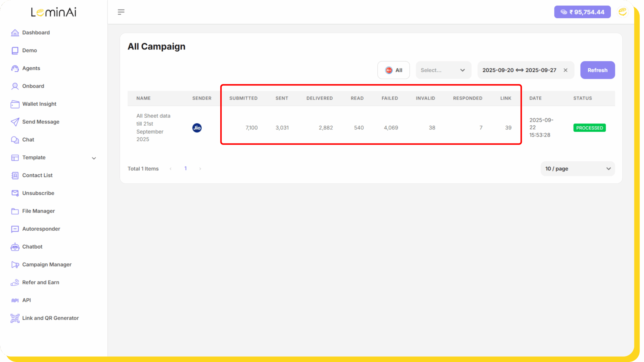This screenshot has width=644, height=362.
Task: Clear the date range with X
Action: [566, 70]
